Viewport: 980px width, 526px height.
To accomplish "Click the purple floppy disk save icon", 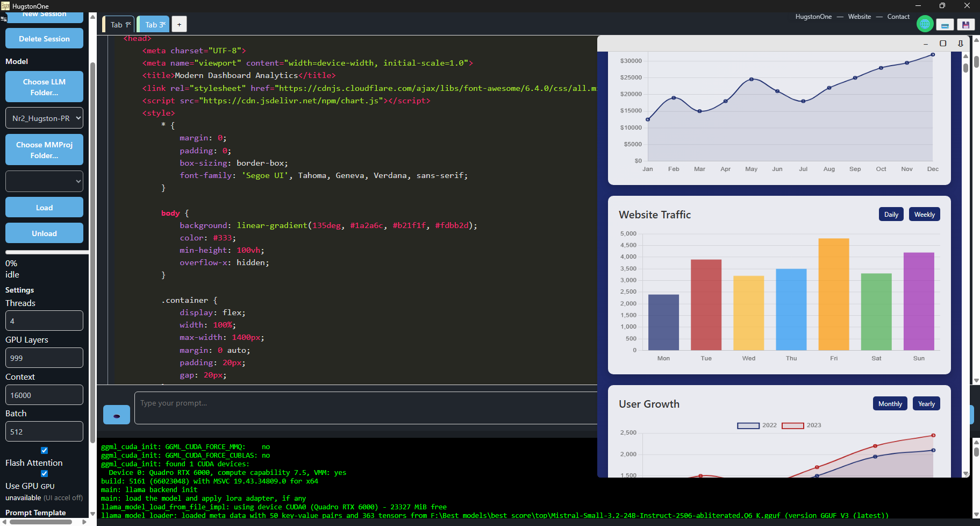I will (965, 25).
